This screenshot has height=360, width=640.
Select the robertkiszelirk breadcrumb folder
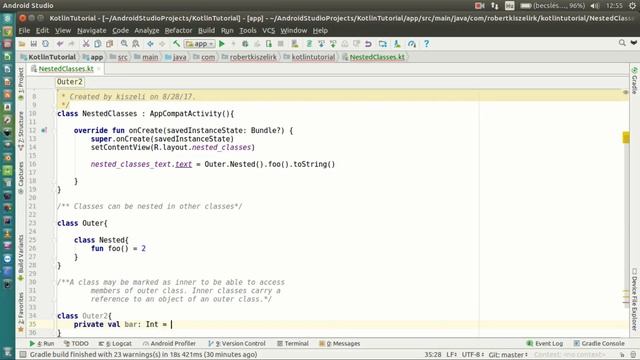pos(249,57)
